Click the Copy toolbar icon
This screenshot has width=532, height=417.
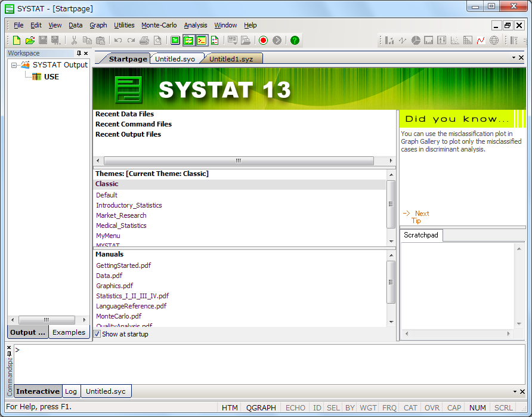(87, 41)
